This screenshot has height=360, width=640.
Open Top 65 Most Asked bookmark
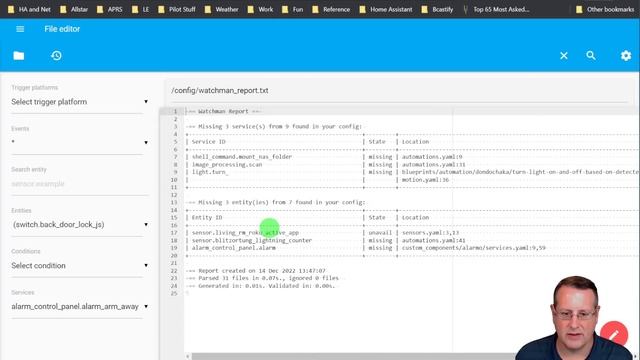(x=497, y=9)
